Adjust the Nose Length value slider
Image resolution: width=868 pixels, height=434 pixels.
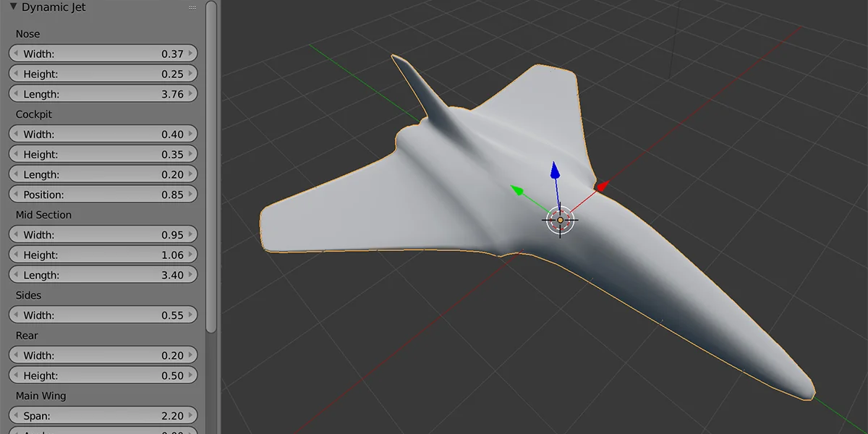(103, 93)
